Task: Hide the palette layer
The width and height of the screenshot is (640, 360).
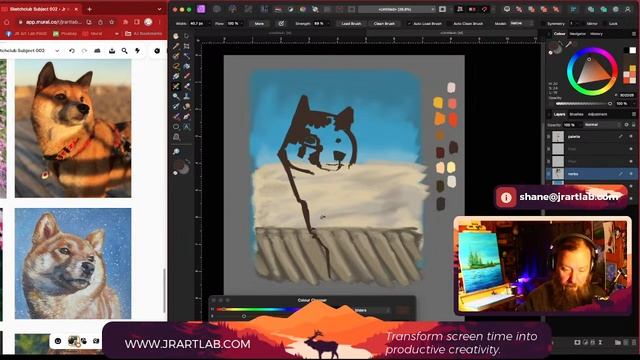Action: [631, 136]
